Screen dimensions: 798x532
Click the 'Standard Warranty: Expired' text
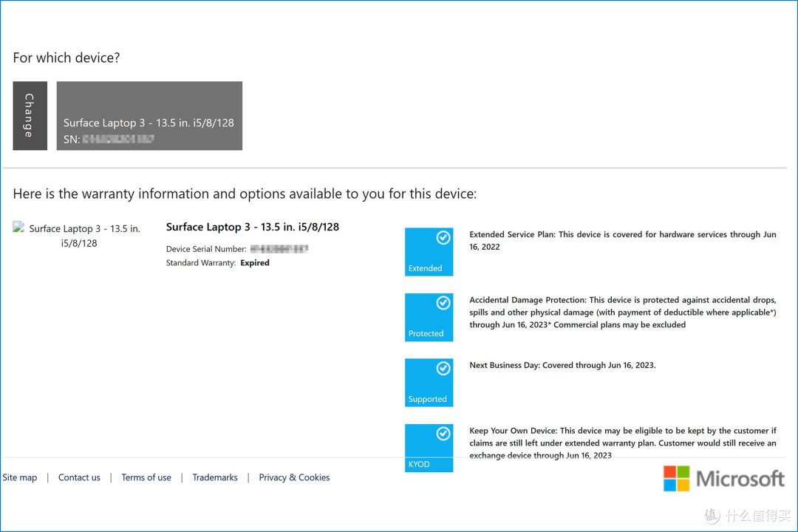click(x=217, y=263)
